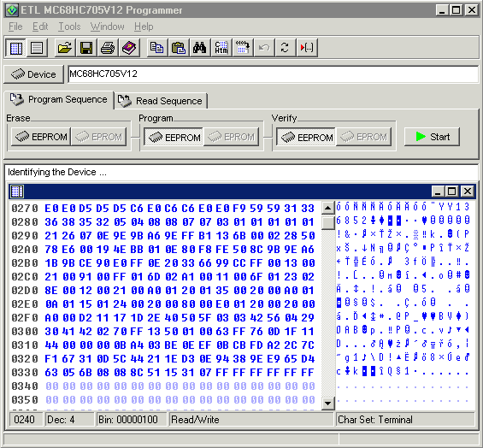Select the Program Sequence tab
The width and height of the screenshot is (483, 448).
[59, 99]
